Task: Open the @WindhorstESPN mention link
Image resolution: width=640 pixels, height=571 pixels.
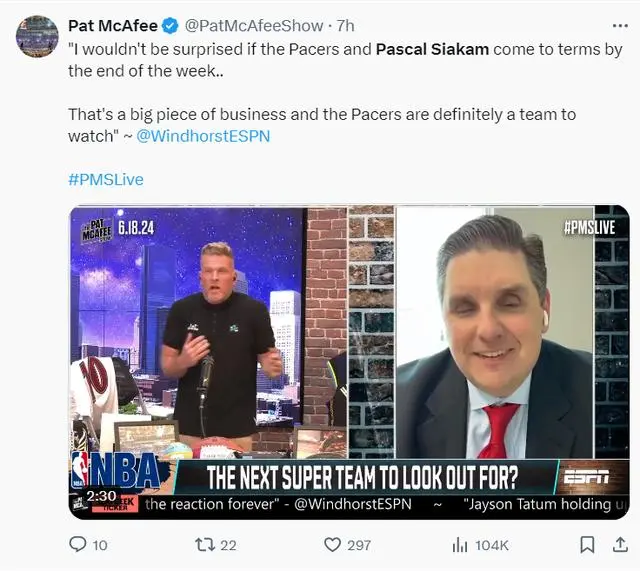Action: (203, 136)
